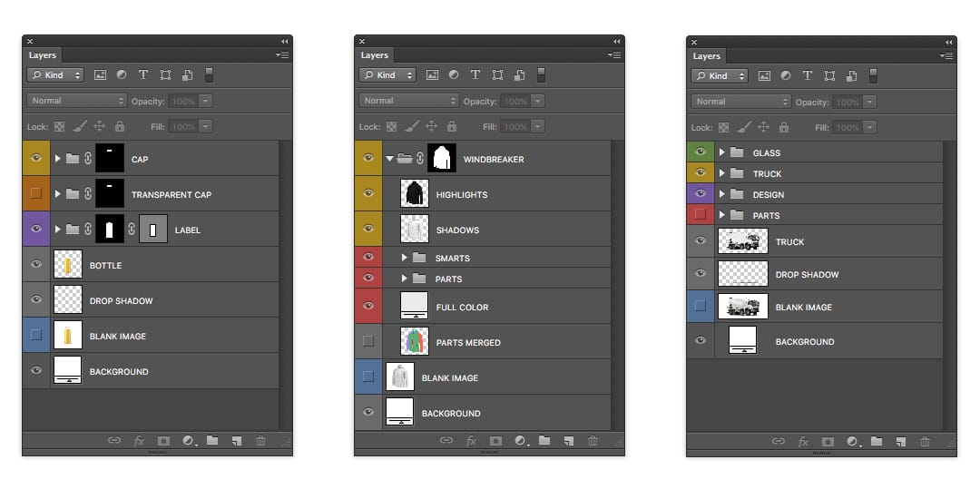Select HIGHLIGHTS layer thumbnail
Viewport: 980px width, 499px height.
click(x=415, y=193)
